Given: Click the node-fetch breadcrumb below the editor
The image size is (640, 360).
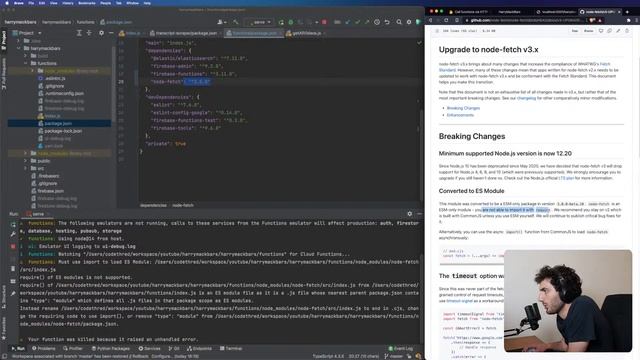Looking at the screenshot, I should [x=182, y=205].
